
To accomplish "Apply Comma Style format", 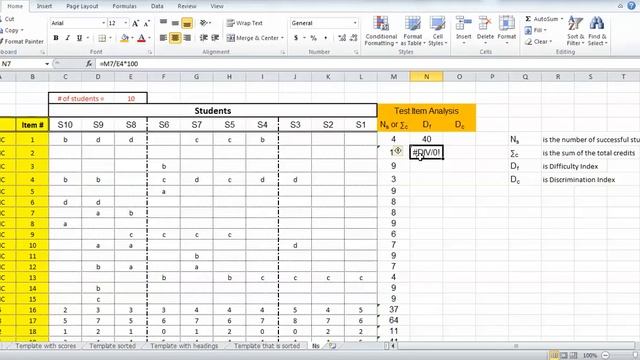I will 325,38.
